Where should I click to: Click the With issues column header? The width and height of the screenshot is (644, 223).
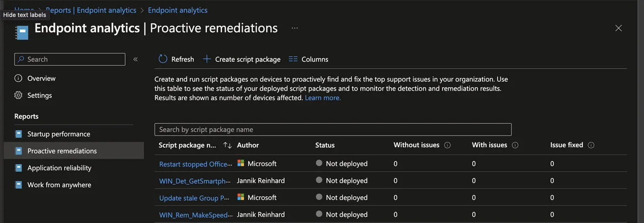(490, 145)
